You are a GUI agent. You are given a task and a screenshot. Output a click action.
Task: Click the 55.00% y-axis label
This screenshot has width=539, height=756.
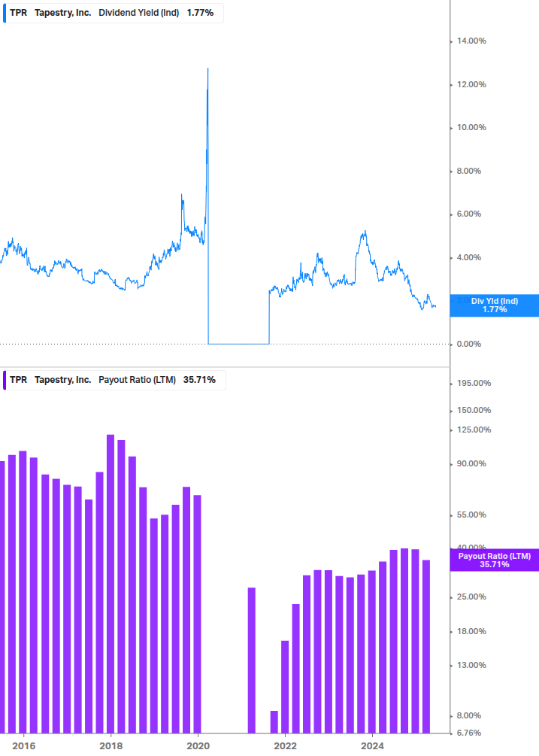tap(471, 515)
